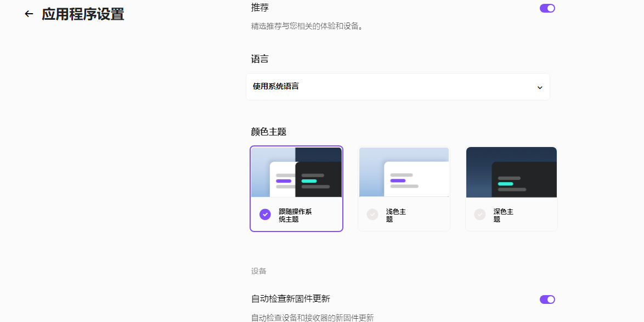Click the 跟随操作系统主题 text label
The image size is (644, 322).
point(295,215)
